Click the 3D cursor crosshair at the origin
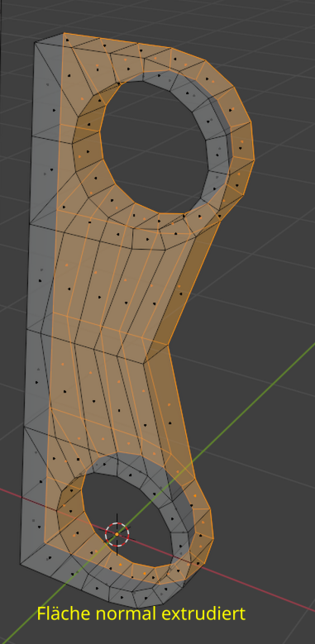Screen dimensions: 315x644 [x=117, y=534]
